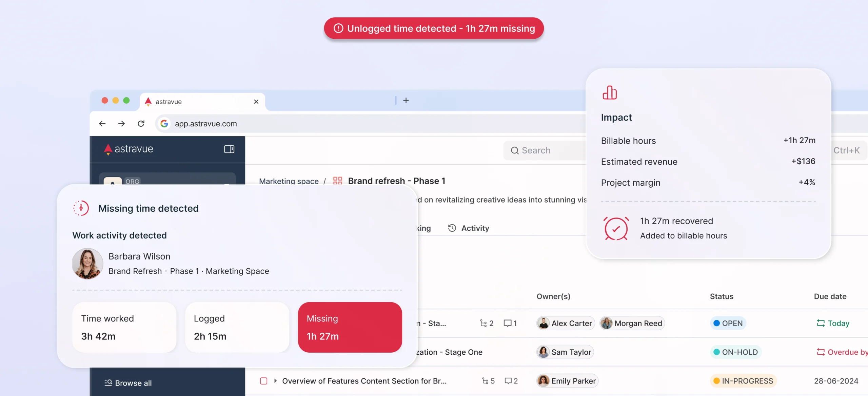The width and height of the screenshot is (868, 396).
Task: Click the comment icon showing 1 comment
Action: [x=507, y=323]
